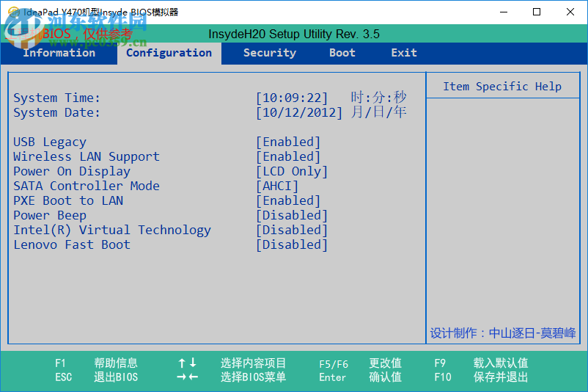Image resolution: width=588 pixels, height=392 pixels.
Task: Change Power On Display LCD Only value
Action: tap(292, 171)
